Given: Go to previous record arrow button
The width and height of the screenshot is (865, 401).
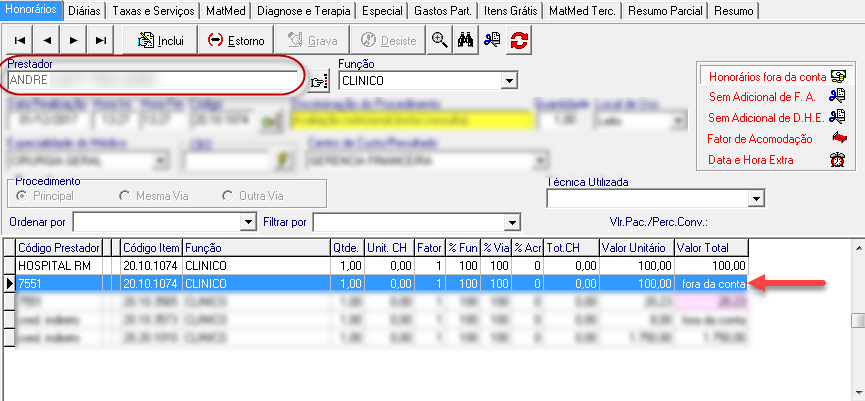Looking at the screenshot, I should click(x=47, y=40).
